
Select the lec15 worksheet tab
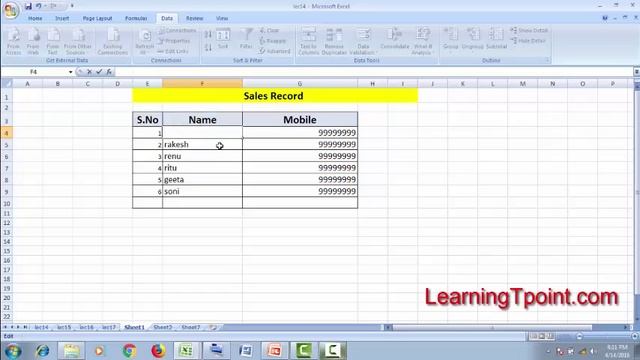(64, 327)
